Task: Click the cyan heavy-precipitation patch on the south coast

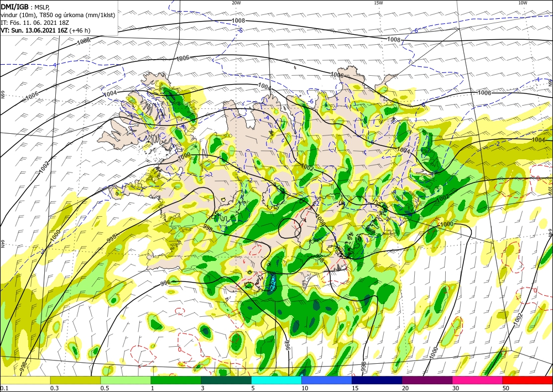Action: [x=272, y=283]
